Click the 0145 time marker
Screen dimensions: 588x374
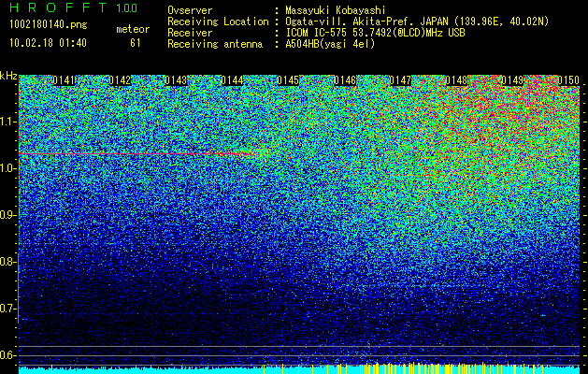click(x=288, y=80)
